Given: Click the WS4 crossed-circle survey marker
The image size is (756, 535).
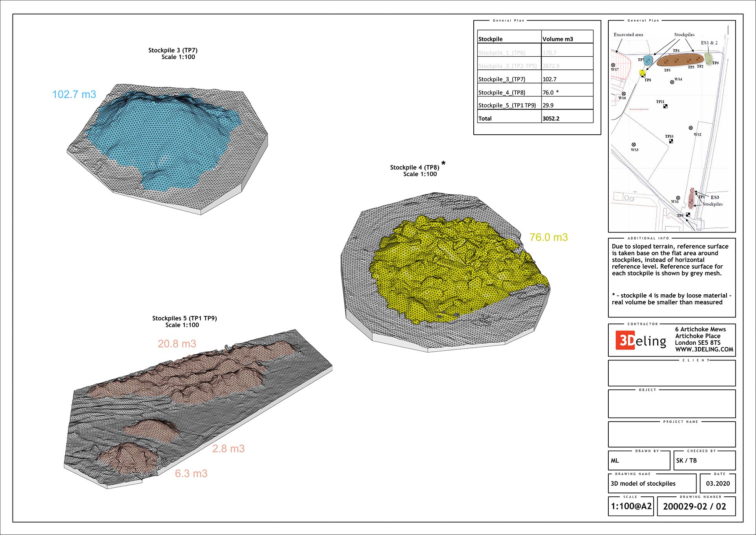Looking at the screenshot, I should click(x=672, y=82).
